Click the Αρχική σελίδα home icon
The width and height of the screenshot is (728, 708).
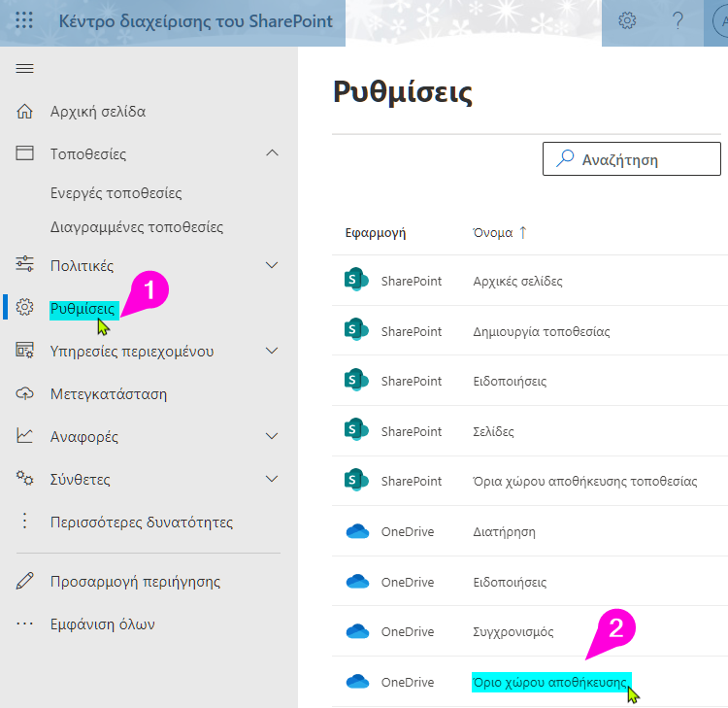[25, 112]
